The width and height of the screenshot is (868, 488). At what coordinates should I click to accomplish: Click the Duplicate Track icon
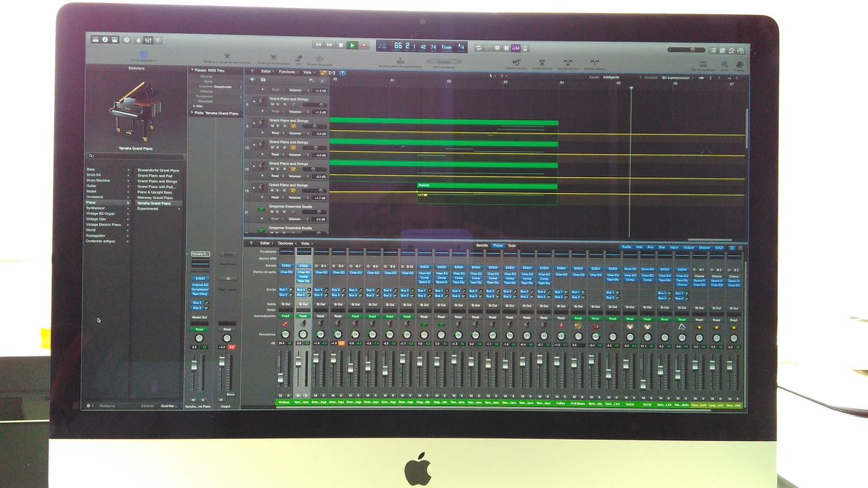tap(263, 80)
